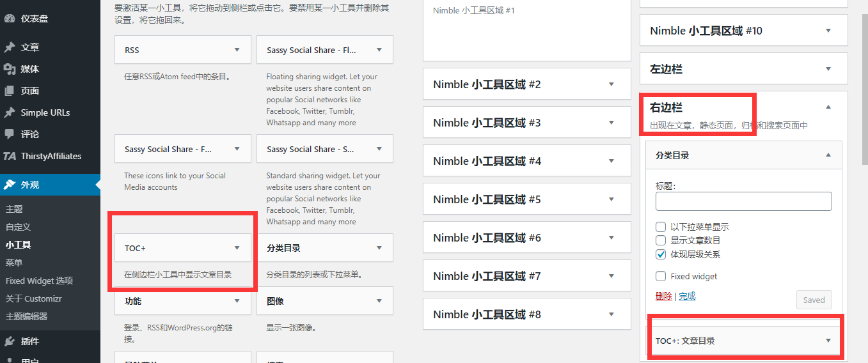Expand the TOC+ available widget arrow
The height and width of the screenshot is (363, 868).
(237, 248)
